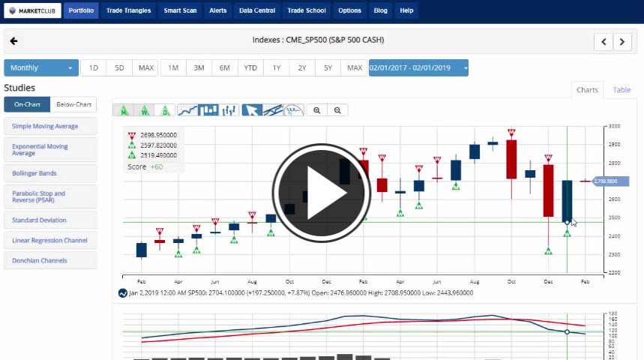Select the 5Y range

point(328,67)
